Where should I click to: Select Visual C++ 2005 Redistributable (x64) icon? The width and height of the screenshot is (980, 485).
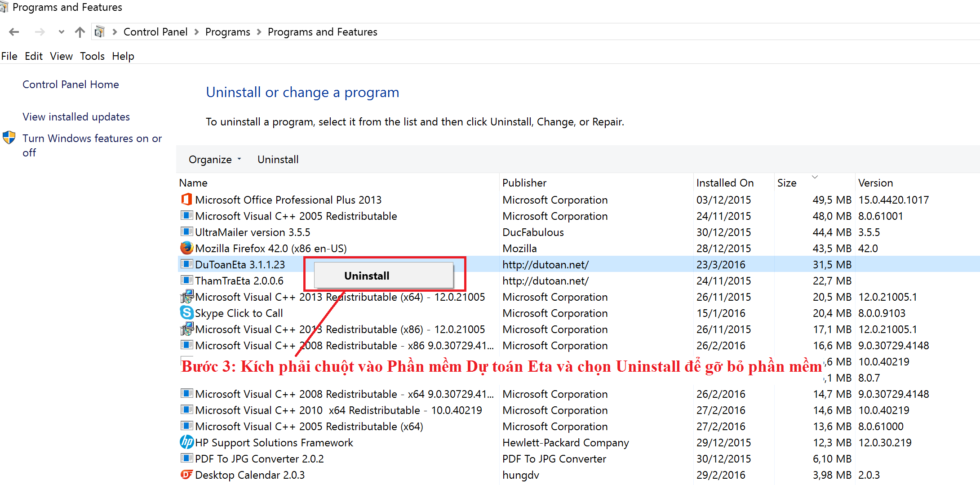pyautogui.click(x=186, y=426)
